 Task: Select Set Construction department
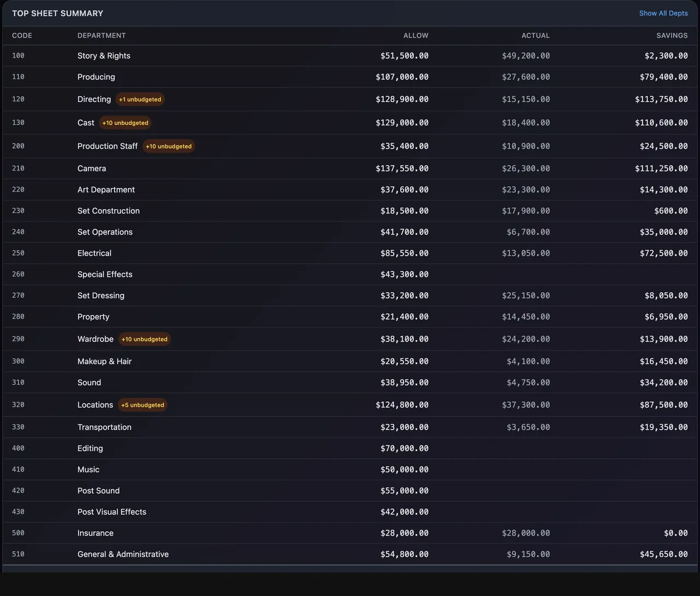pos(109,211)
